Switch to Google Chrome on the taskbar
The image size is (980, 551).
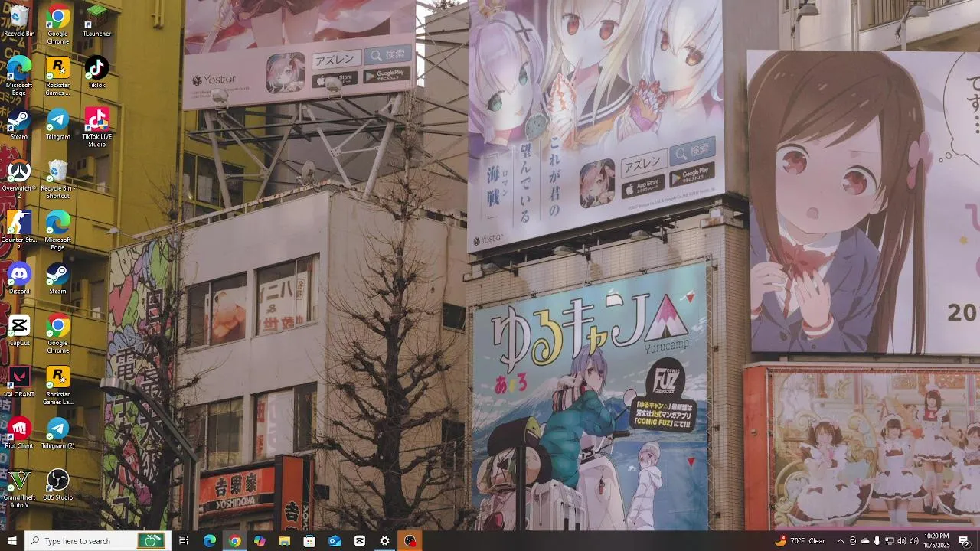(234, 541)
